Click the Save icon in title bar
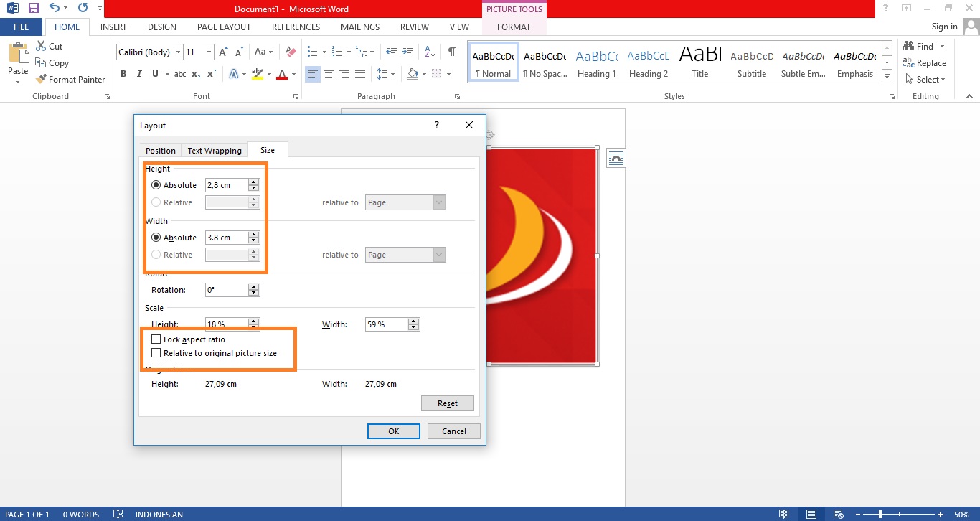 click(x=33, y=9)
